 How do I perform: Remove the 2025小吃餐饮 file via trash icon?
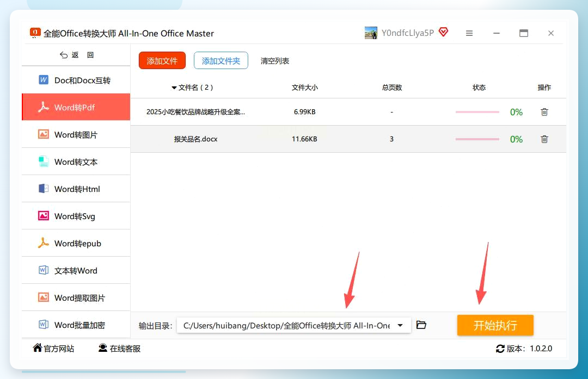pos(544,111)
